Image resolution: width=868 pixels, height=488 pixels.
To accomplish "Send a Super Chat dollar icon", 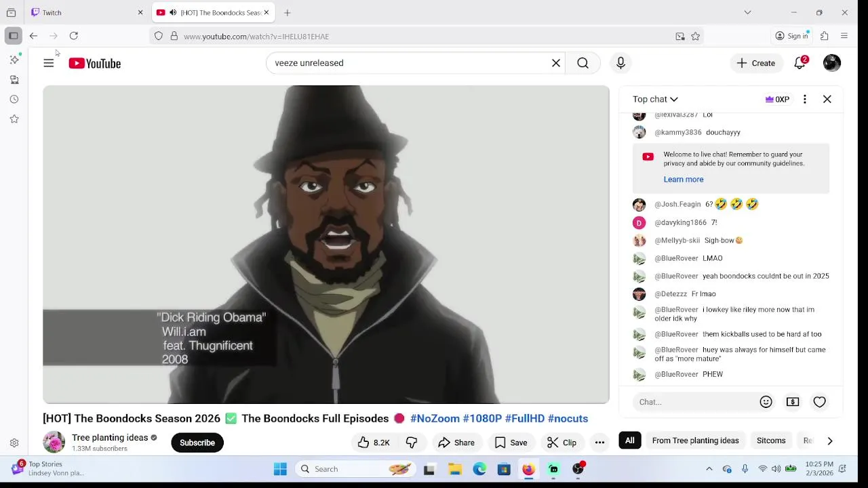I will [x=793, y=402].
